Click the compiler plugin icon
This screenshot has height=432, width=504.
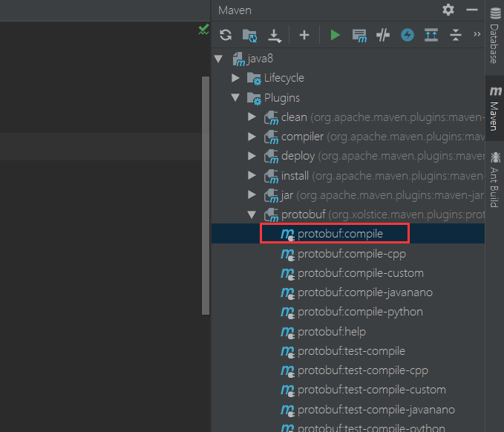(271, 137)
